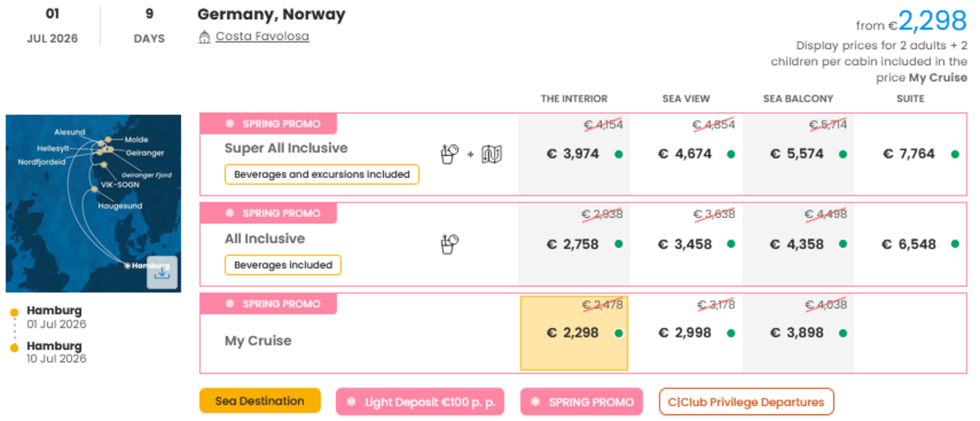Click the excursions map icon
Image resolution: width=980 pixels, height=421 pixels.
(492, 154)
